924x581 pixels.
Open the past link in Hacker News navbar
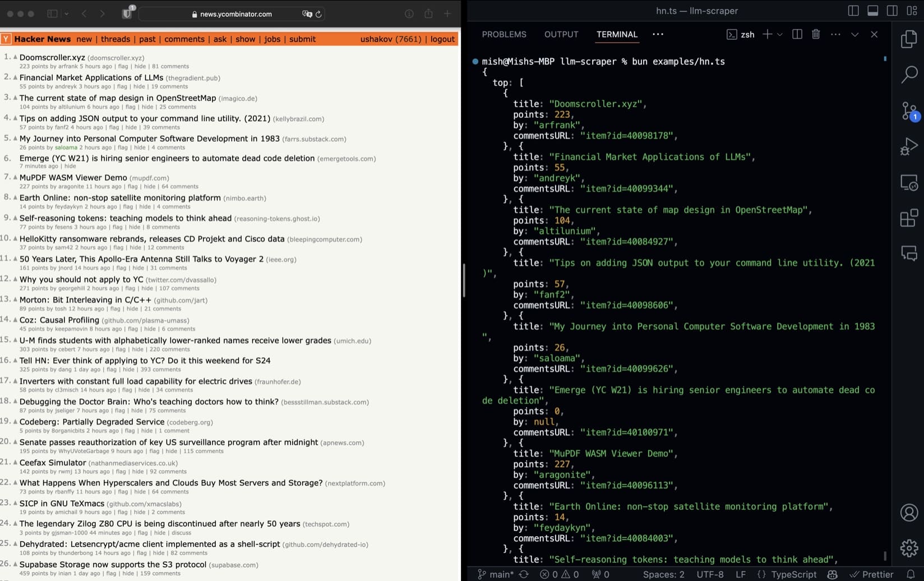pos(147,39)
